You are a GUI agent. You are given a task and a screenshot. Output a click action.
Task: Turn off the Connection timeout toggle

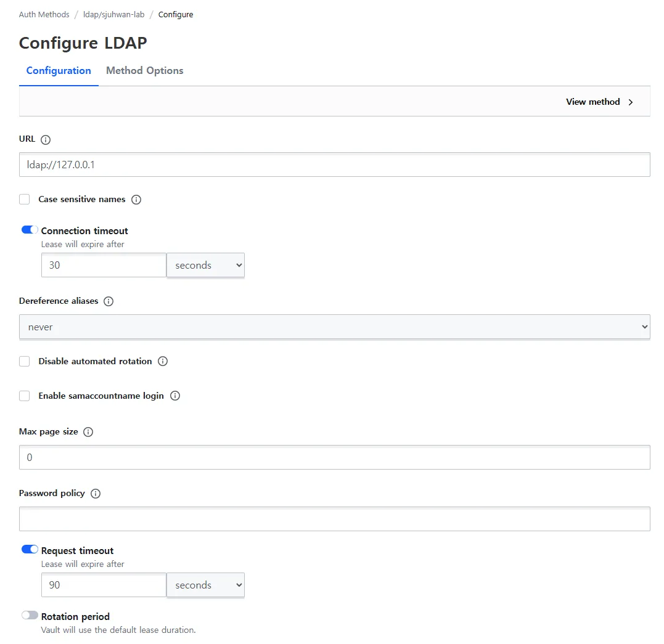pyautogui.click(x=30, y=230)
